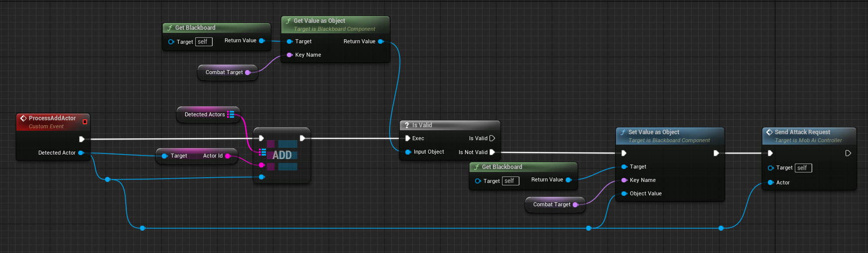The width and height of the screenshot is (868, 253).
Task: Click the ProcessAddActor event node title
Action: (x=52, y=118)
